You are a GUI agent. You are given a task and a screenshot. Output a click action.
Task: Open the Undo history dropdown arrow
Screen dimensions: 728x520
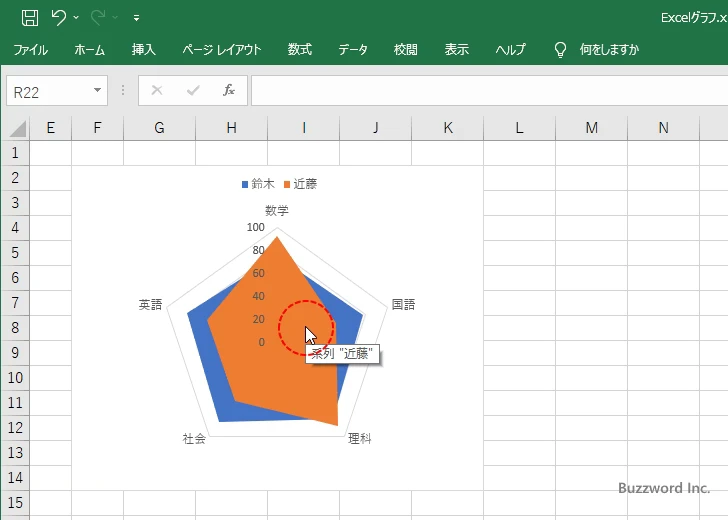(x=76, y=18)
